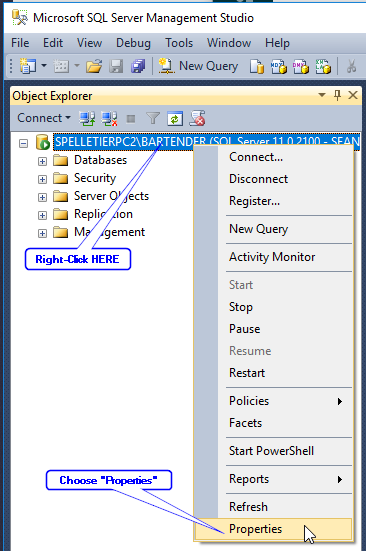
Task: Click the Replication folder icon
Action: click(x=60, y=214)
